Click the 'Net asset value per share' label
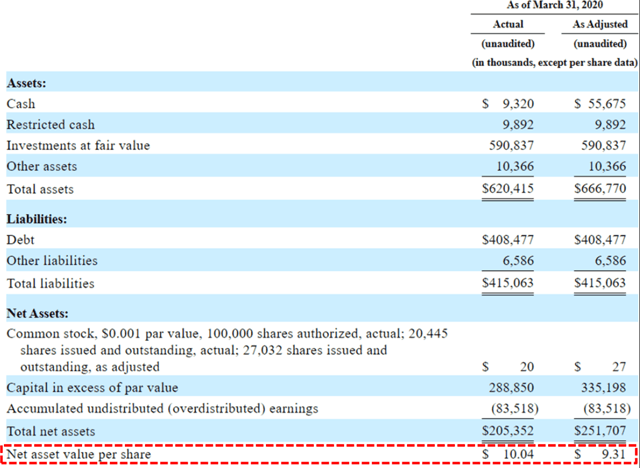 tap(79, 455)
